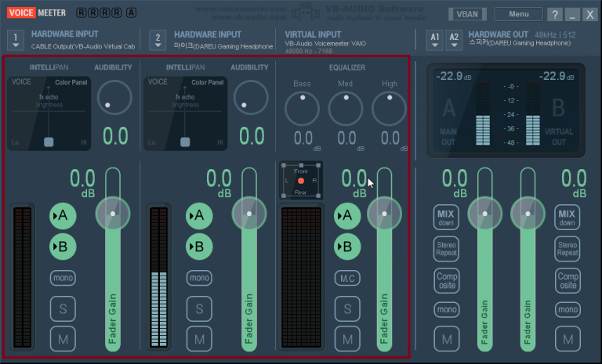Image resolution: width=602 pixels, height=364 pixels.
Task: Open Hardware Input 2 device selector
Action: 158,40
